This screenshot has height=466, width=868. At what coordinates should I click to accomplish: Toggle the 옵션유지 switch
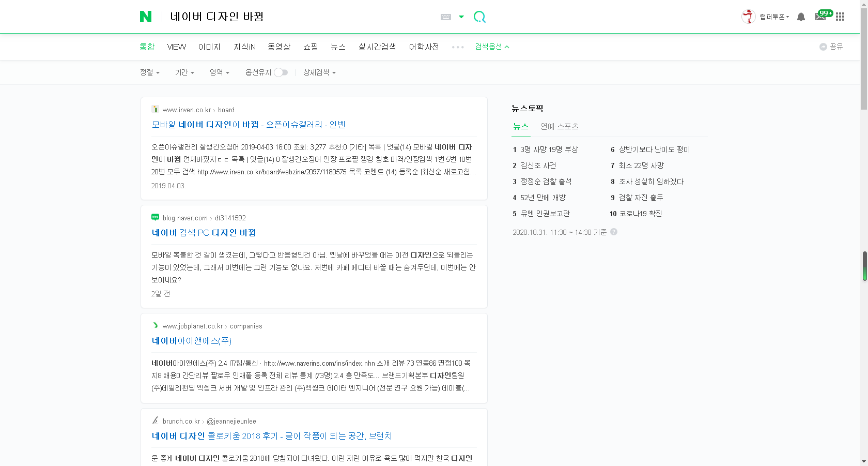click(x=281, y=72)
